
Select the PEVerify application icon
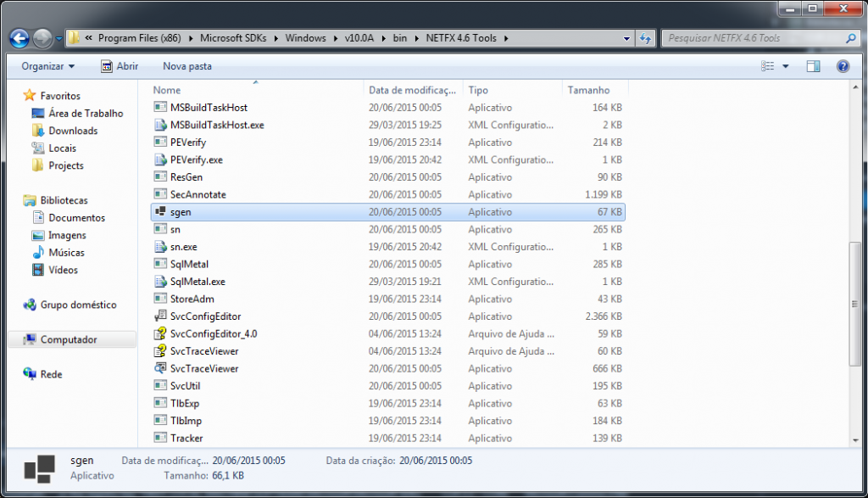(x=159, y=143)
